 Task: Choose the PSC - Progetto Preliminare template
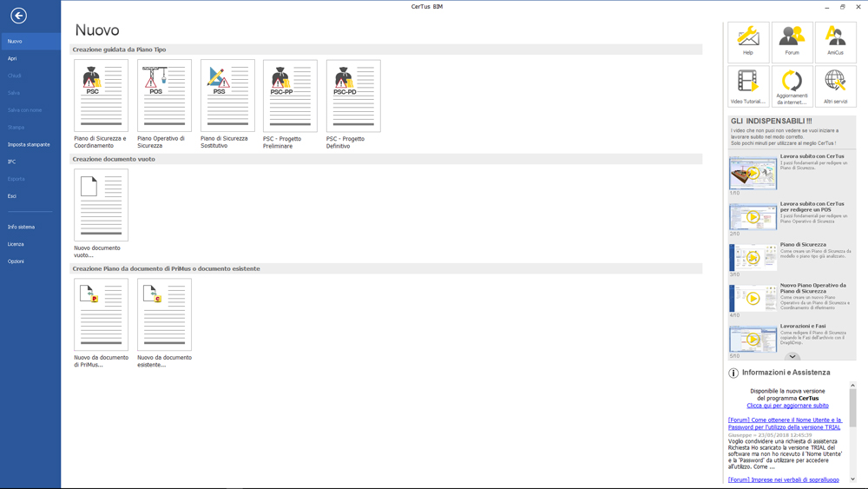tap(290, 96)
